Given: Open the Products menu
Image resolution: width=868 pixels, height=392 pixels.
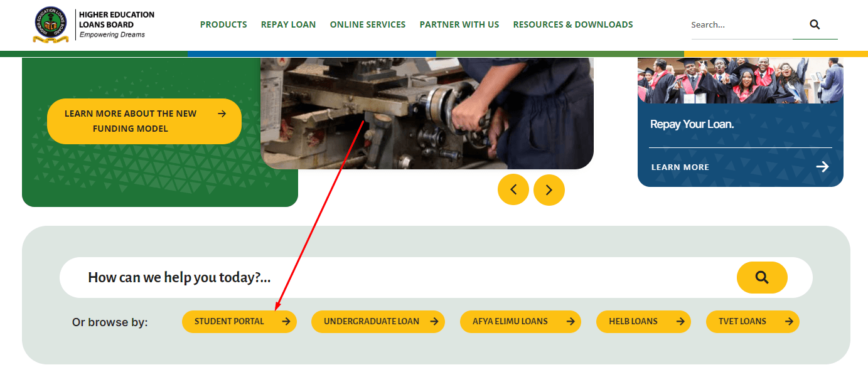Looking at the screenshot, I should click(x=223, y=24).
